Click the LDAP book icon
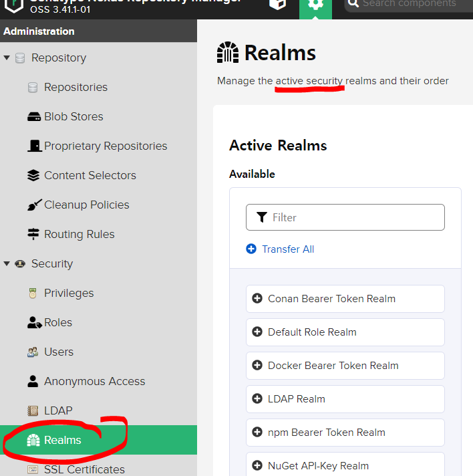 coord(33,410)
